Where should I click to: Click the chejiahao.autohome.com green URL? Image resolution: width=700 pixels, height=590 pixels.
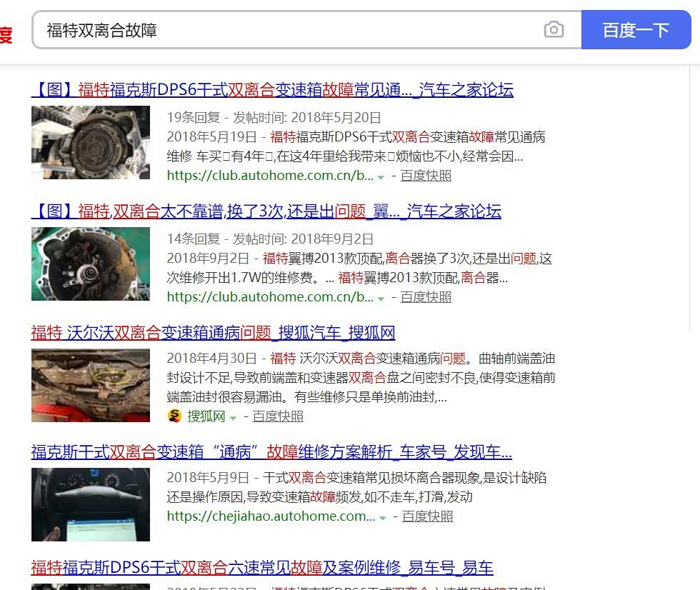270,516
